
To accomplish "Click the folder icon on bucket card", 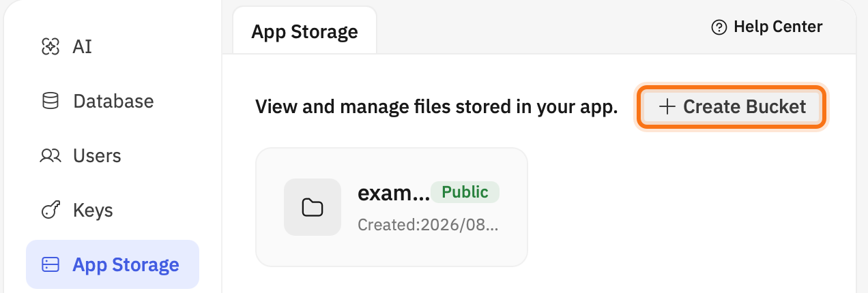I will (x=313, y=207).
